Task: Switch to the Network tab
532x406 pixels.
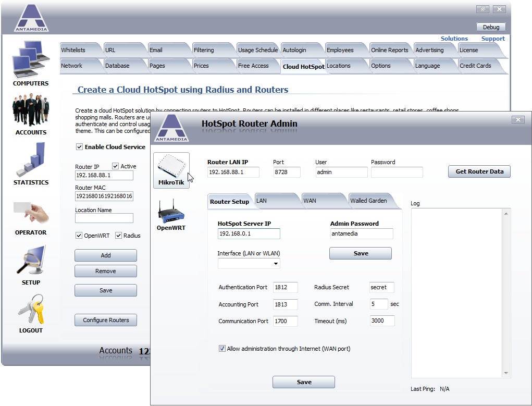Action: [x=81, y=66]
